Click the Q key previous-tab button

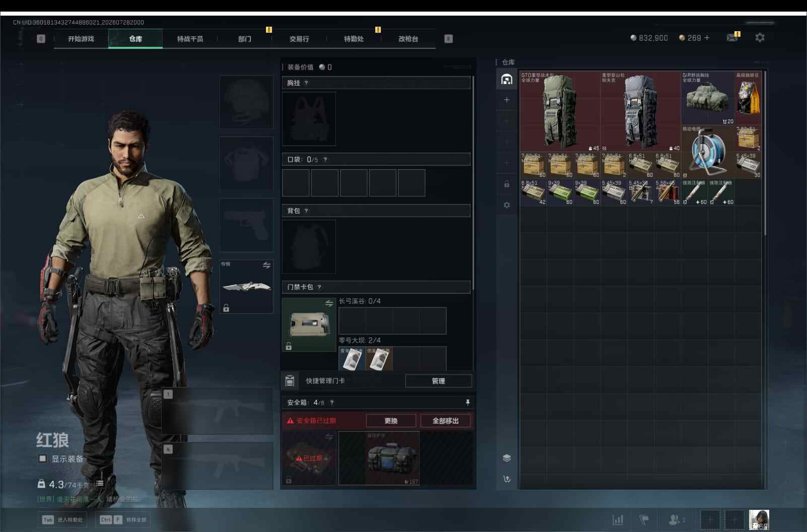click(41, 39)
